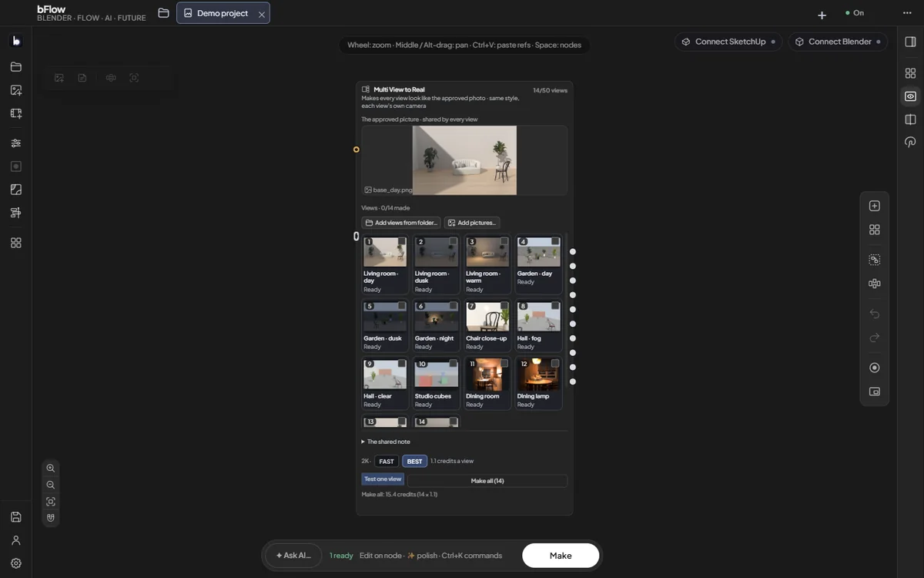
Task: Click the add video clip icon in left sidebar
Action: pyautogui.click(x=15, y=113)
